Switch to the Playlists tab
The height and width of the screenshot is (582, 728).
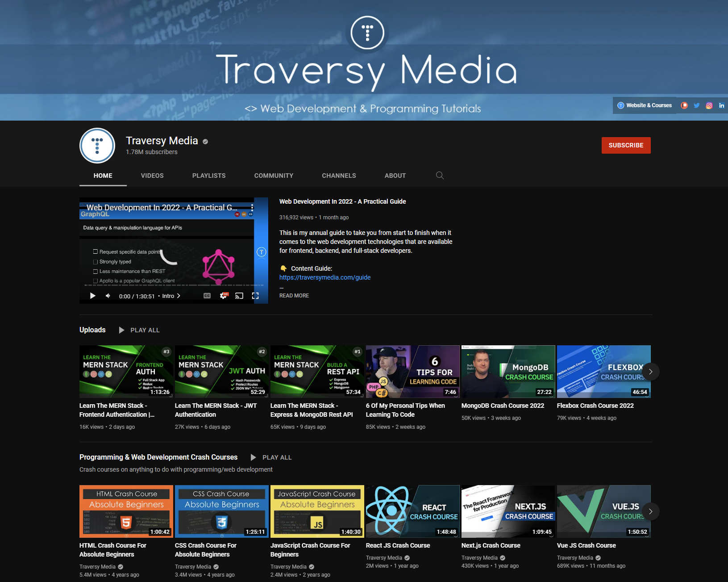[209, 176]
